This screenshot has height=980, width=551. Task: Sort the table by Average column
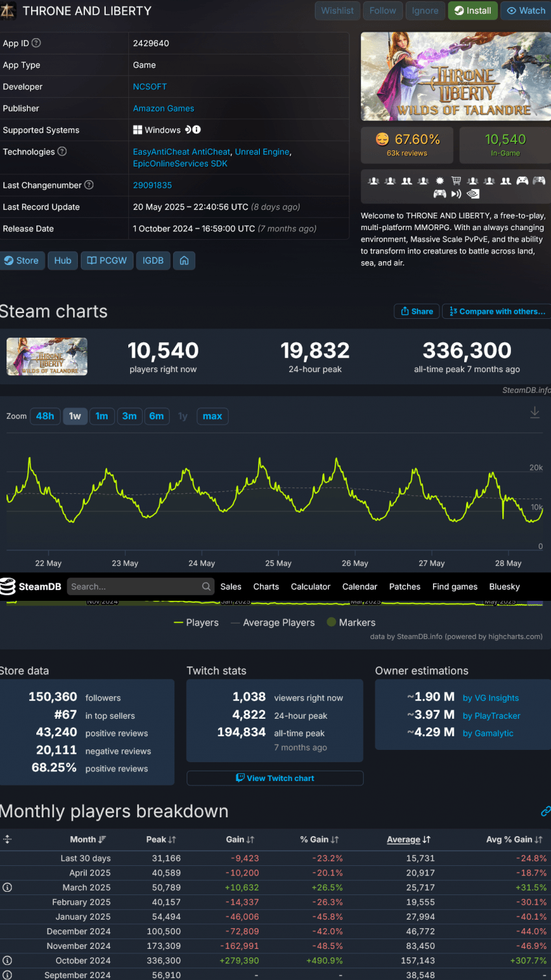409,839
